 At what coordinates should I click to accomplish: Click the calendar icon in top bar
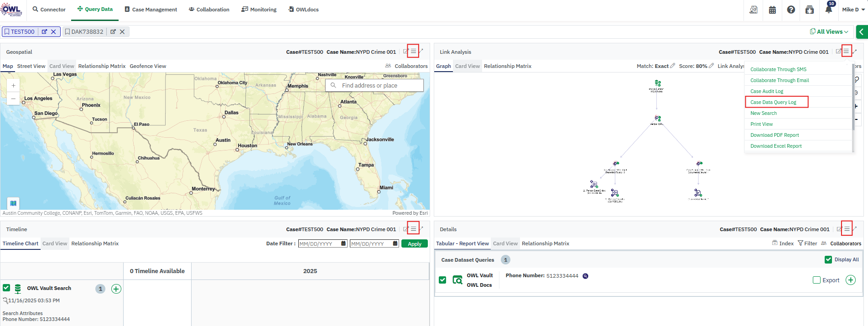coord(772,10)
